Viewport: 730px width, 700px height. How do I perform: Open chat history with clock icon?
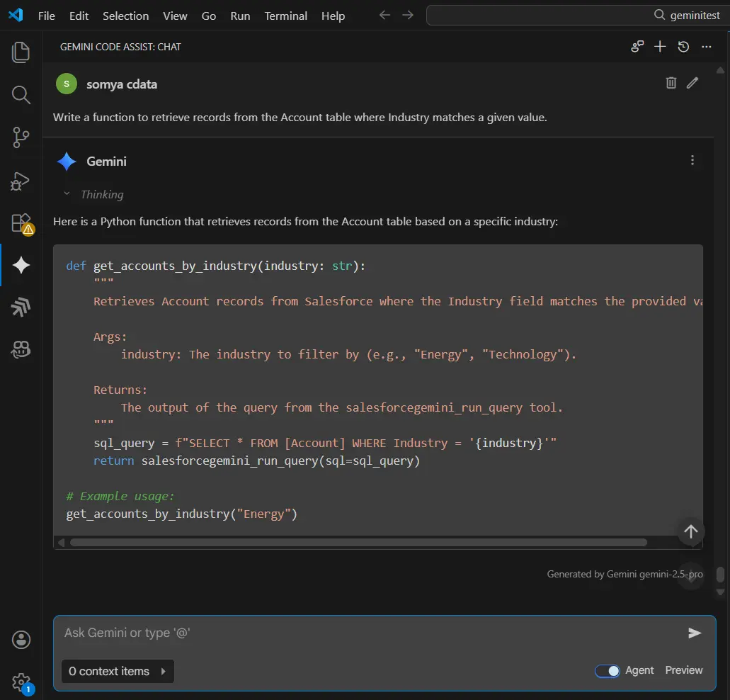683,47
